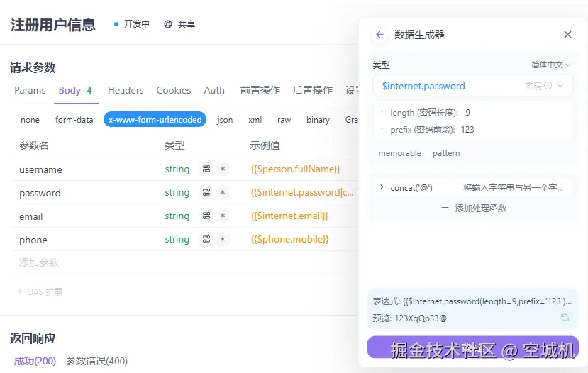
Task: Select the form-data body type
Action: pos(74,120)
